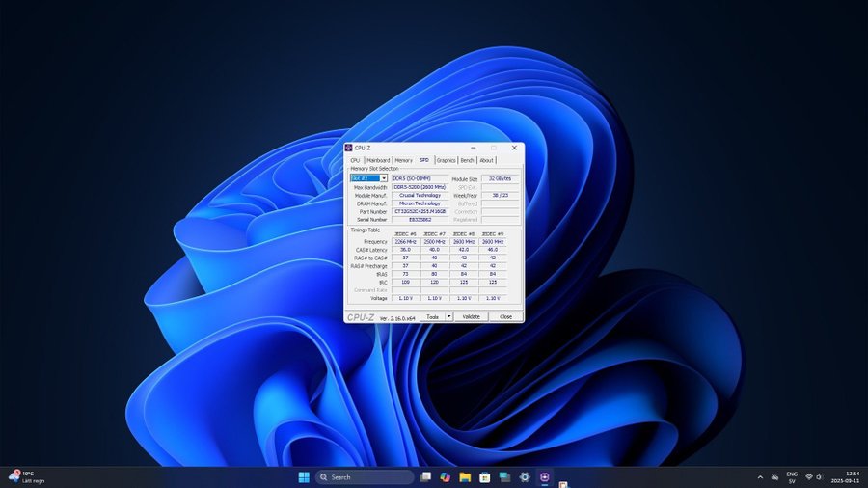The height and width of the screenshot is (488, 868).
Task: Click the CAS# Latency 36.0 cell
Action: coord(405,250)
